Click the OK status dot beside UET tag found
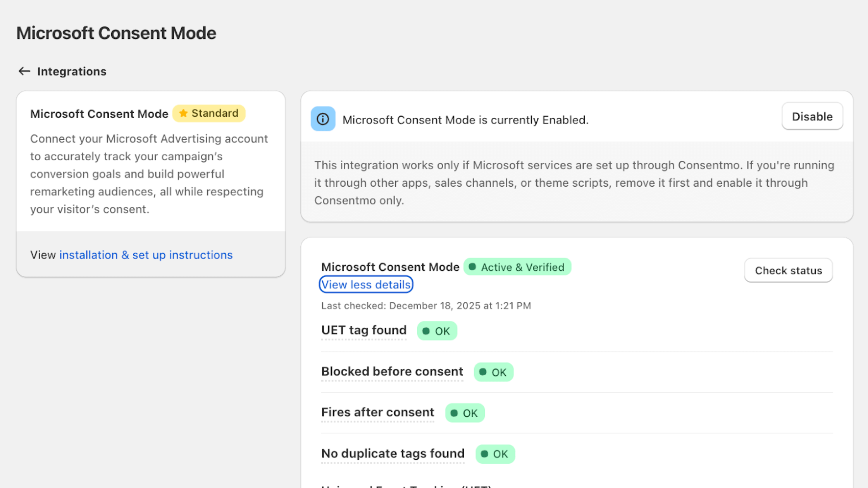Viewport: 868px width, 488px height. pyautogui.click(x=426, y=331)
